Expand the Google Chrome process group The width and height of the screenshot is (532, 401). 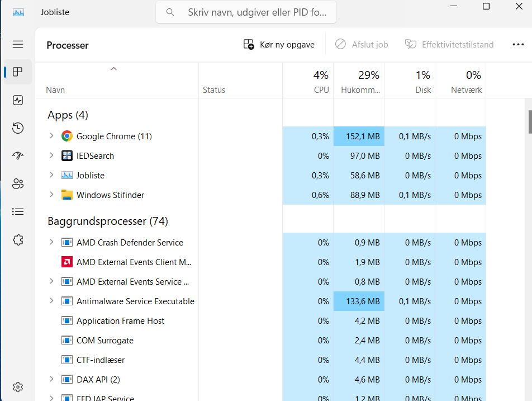point(51,136)
